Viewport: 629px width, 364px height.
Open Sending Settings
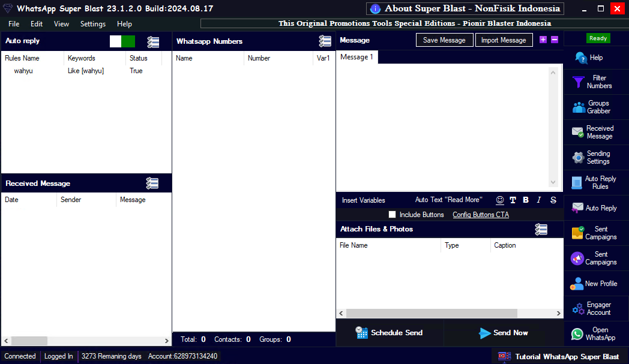596,158
